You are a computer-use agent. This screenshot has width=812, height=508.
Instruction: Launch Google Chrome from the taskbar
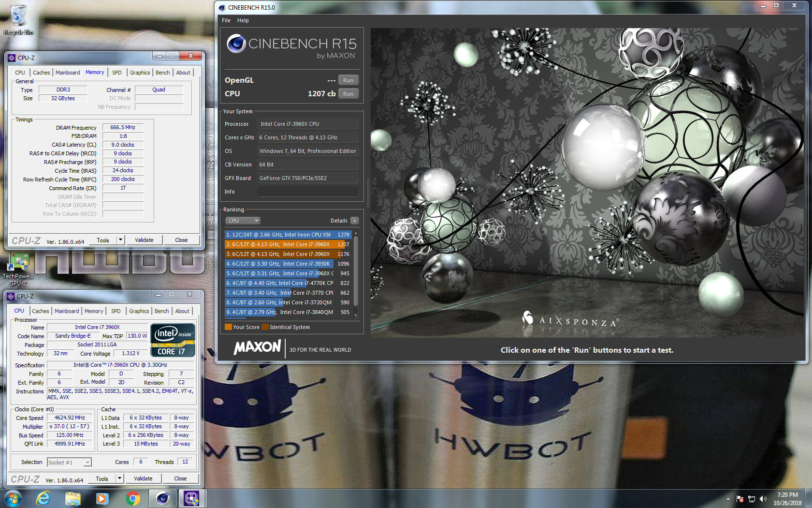click(x=132, y=498)
